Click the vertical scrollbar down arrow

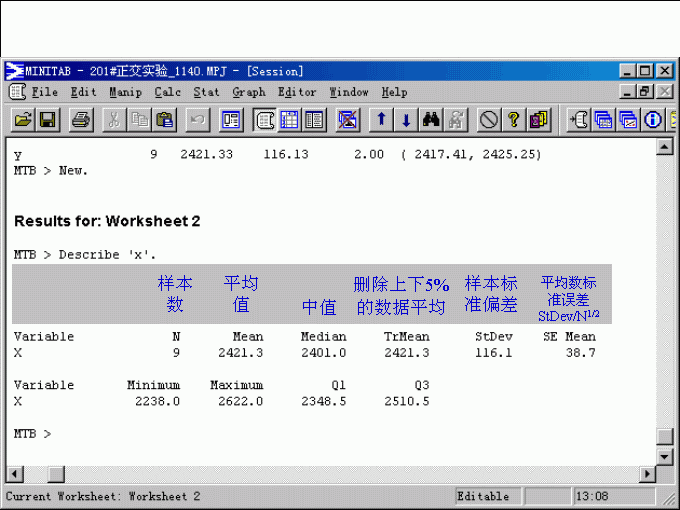click(x=663, y=456)
